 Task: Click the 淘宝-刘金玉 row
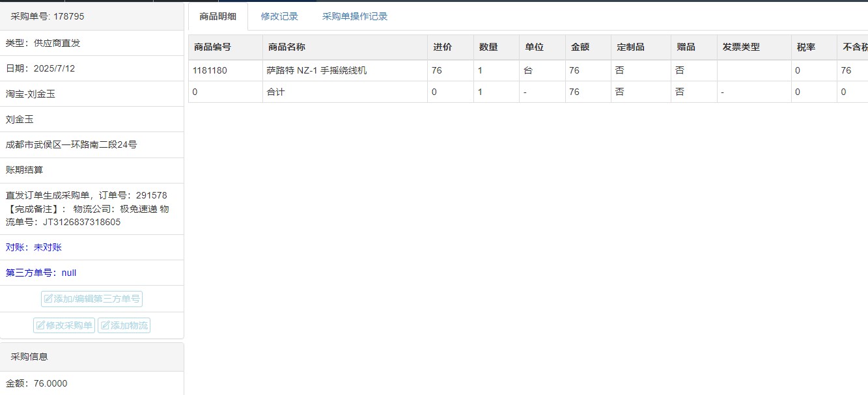tap(92, 94)
